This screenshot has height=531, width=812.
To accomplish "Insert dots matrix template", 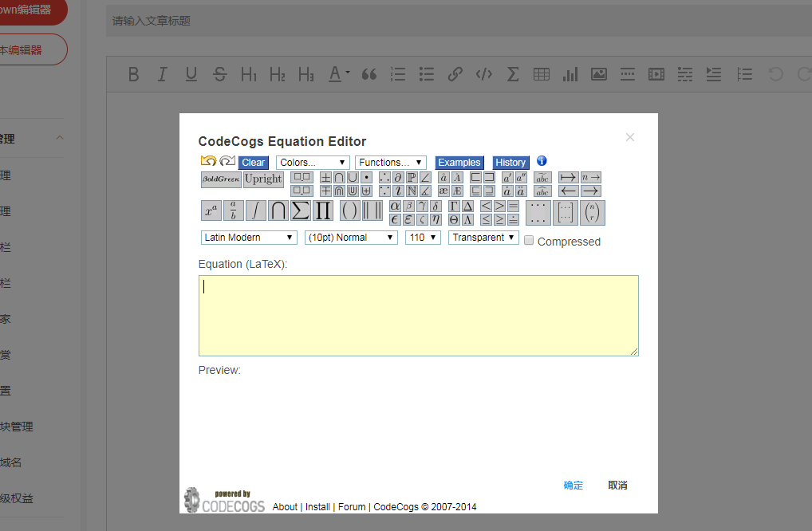I will (x=538, y=213).
